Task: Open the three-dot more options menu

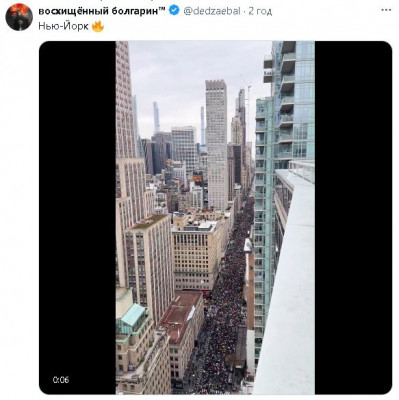Action: click(x=386, y=10)
